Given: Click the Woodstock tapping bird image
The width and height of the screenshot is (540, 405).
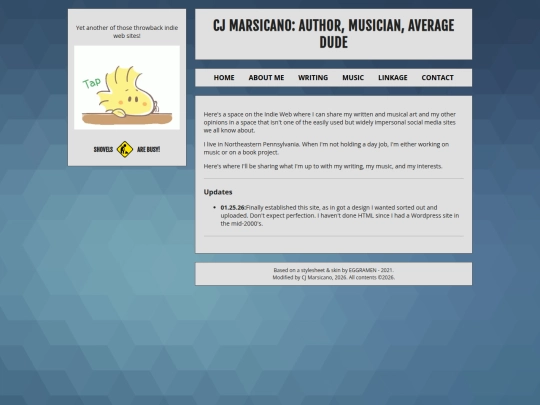Looking at the screenshot, I should (127, 88).
